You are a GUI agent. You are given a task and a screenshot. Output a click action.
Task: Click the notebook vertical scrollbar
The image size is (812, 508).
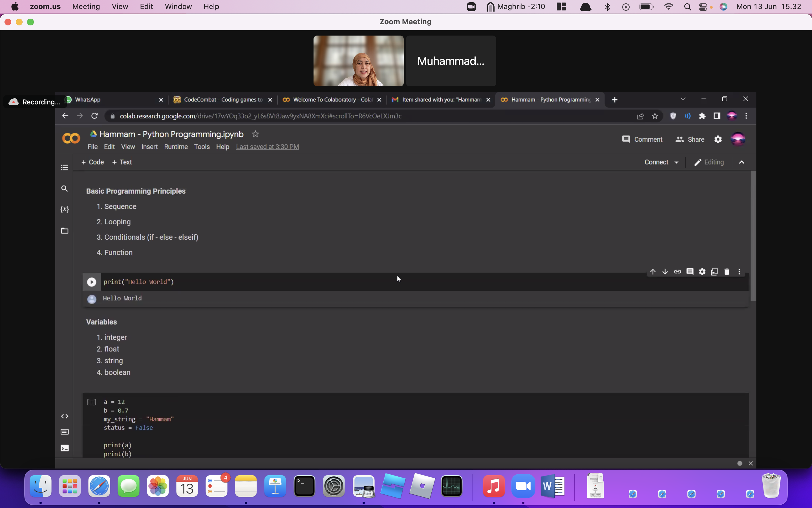(753, 236)
